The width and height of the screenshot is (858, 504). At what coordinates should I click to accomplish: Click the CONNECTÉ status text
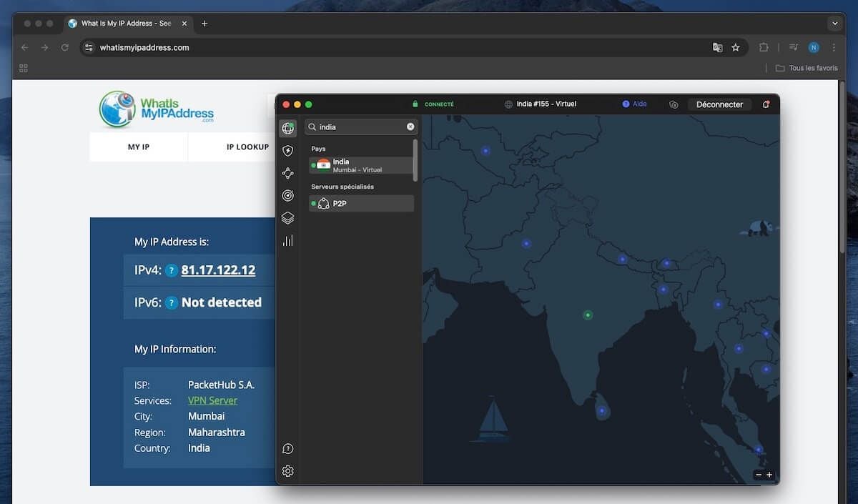coord(439,104)
